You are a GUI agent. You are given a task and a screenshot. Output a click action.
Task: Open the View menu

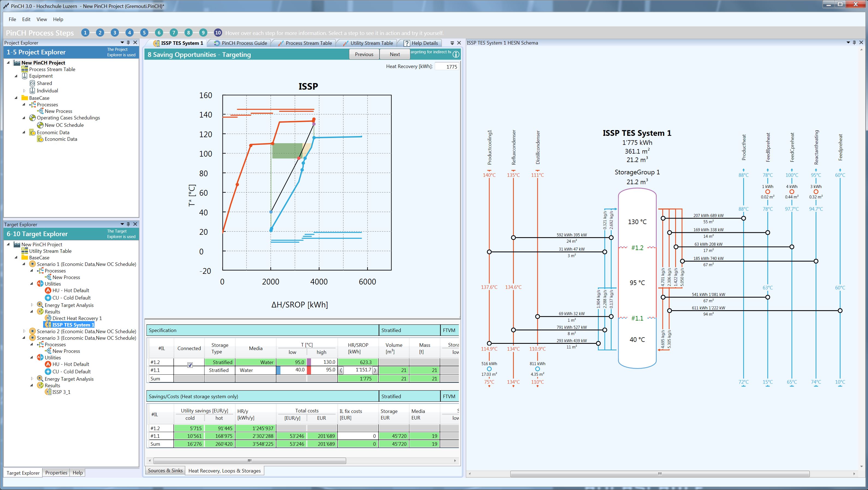(42, 19)
